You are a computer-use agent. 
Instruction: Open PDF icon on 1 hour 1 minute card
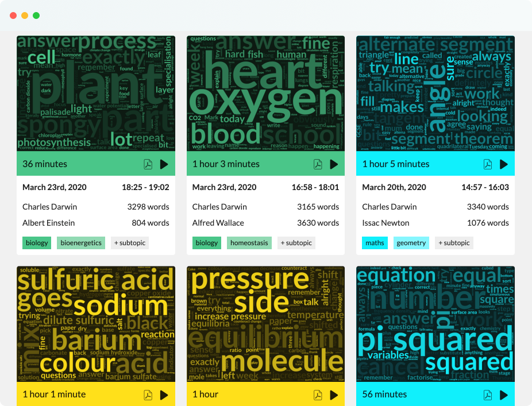[x=148, y=395]
